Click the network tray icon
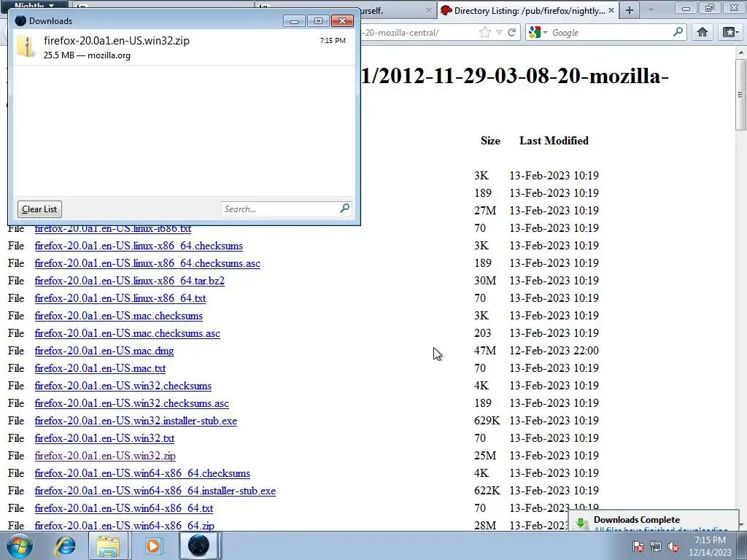Image resolution: width=747 pixels, height=560 pixels. tap(656, 546)
